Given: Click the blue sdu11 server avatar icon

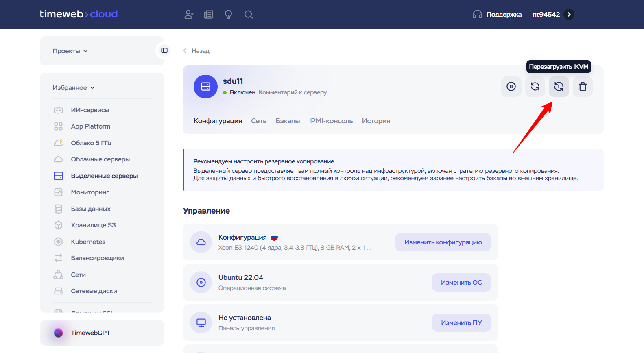Looking at the screenshot, I should [206, 86].
